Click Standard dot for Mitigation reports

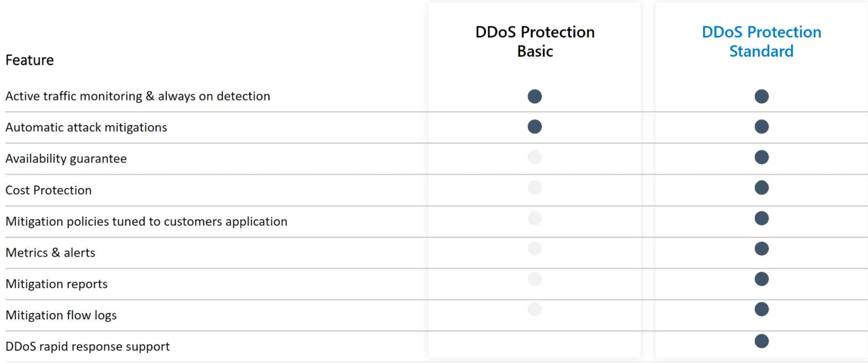click(761, 279)
